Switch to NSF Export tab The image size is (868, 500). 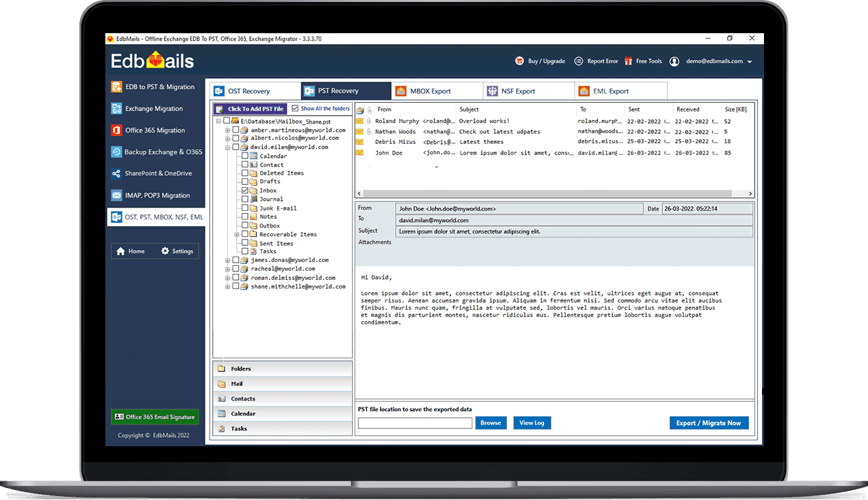coord(529,91)
